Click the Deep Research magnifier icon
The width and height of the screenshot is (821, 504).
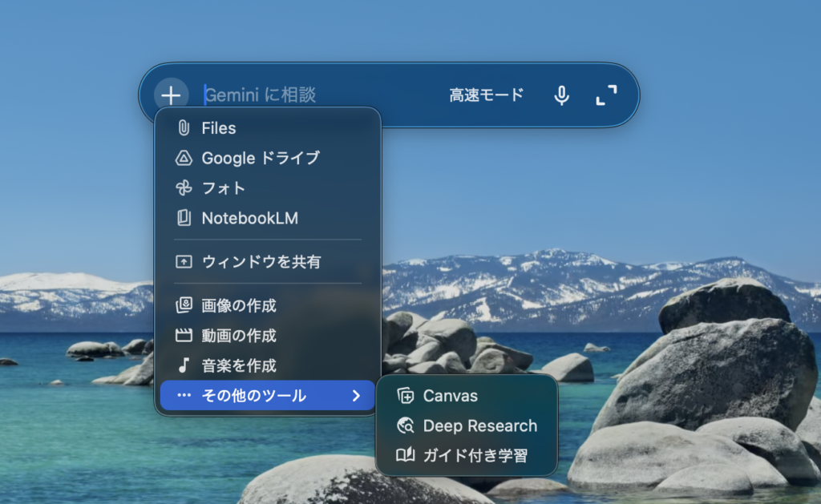coord(406,426)
